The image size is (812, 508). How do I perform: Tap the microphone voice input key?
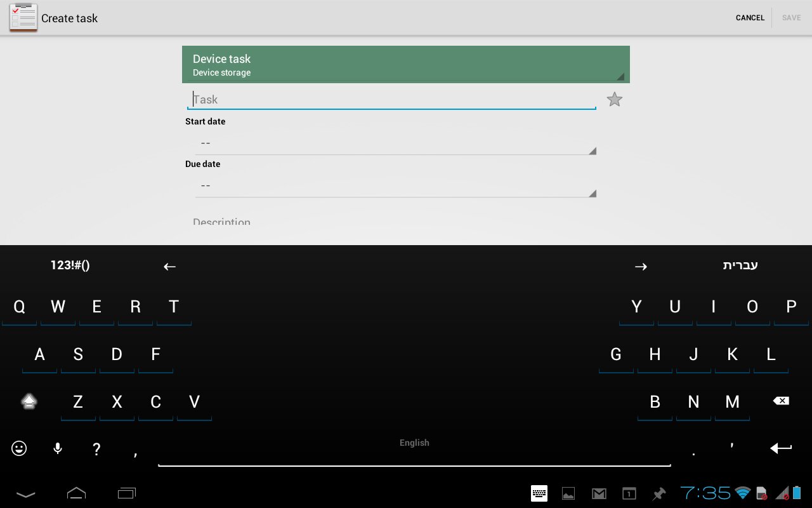pos(58,449)
